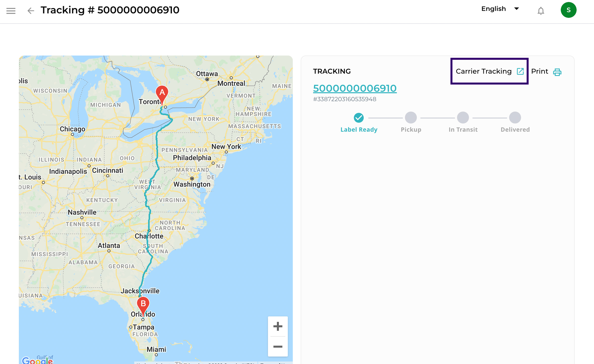
Task: Click the Carrier Tracking button
Action: click(x=484, y=71)
